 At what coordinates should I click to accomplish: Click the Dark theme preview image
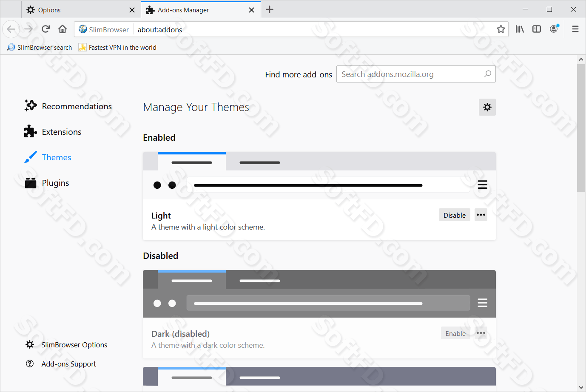[x=319, y=294]
